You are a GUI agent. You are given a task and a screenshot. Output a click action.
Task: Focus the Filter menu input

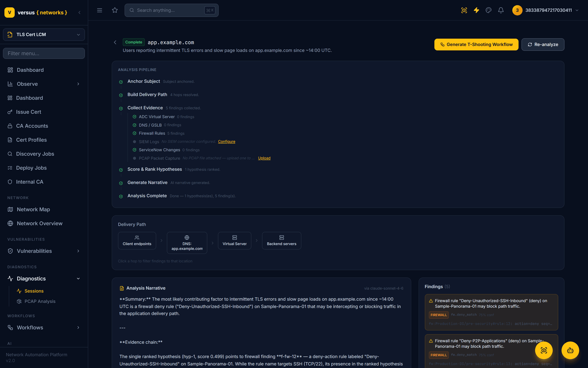(x=44, y=53)
